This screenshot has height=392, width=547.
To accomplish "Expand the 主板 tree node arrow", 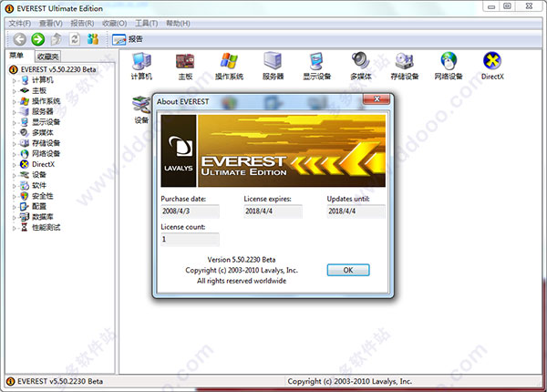I will click(15, 91).
